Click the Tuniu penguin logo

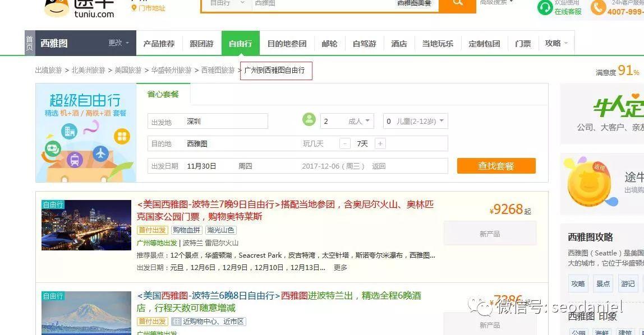(57, 8)
